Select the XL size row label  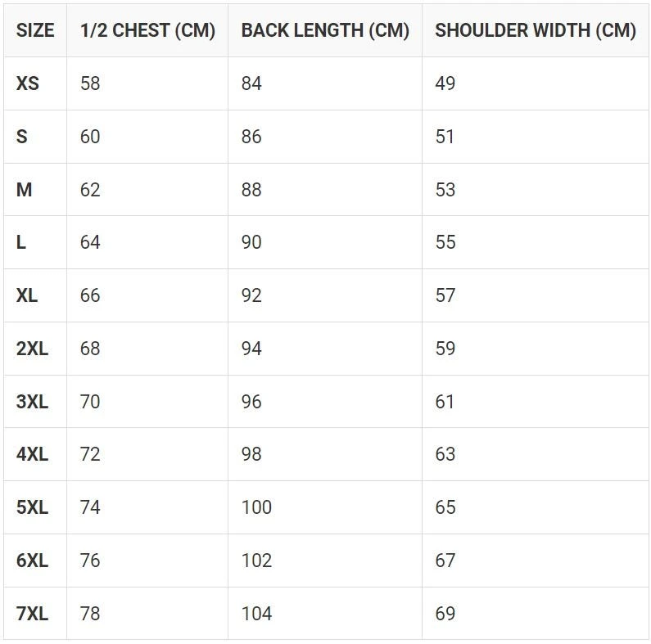[27, 295]
